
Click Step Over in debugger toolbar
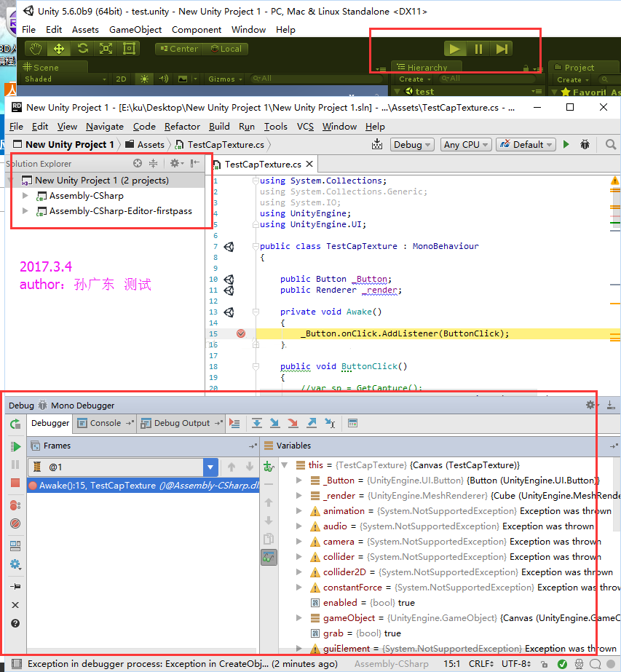pos(257,423)
